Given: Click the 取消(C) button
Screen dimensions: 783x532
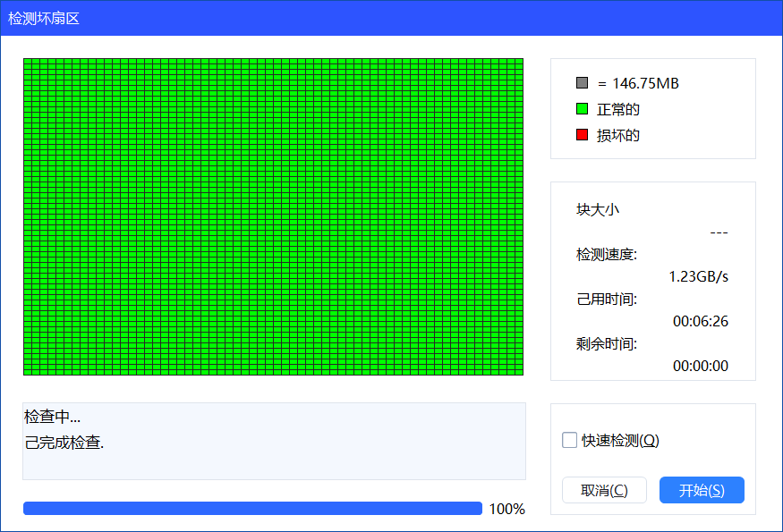Looking at the screenshot, I should [604, 490].
